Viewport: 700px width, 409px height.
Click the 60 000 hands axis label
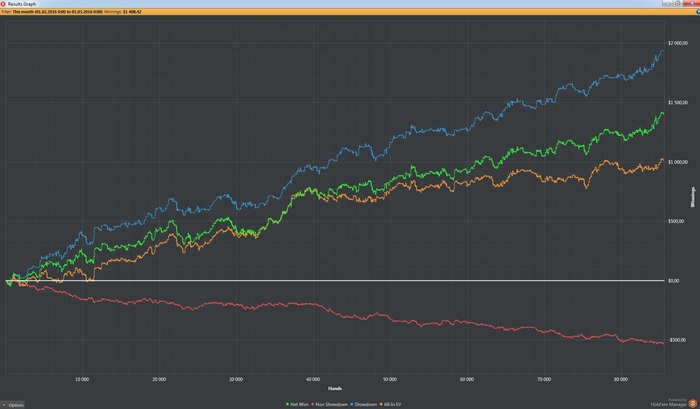click(467, 380)
